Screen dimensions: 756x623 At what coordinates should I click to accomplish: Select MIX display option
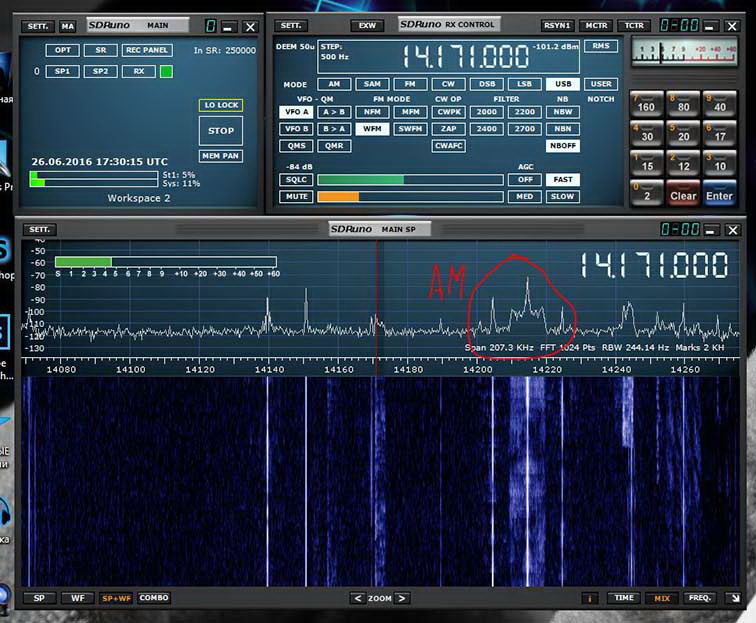[662, 598]
